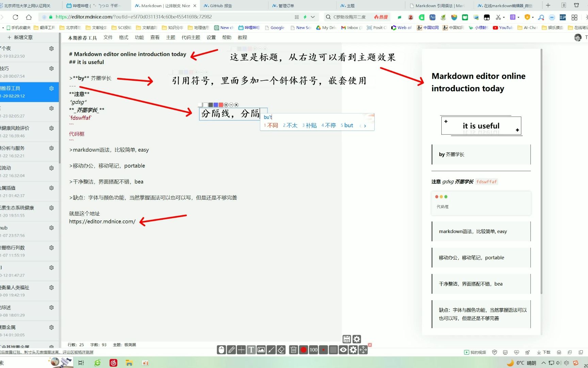This screenshot has height=368, width=588.
Task: Open annotation toolbar settings gear
Action: [353, 350]
